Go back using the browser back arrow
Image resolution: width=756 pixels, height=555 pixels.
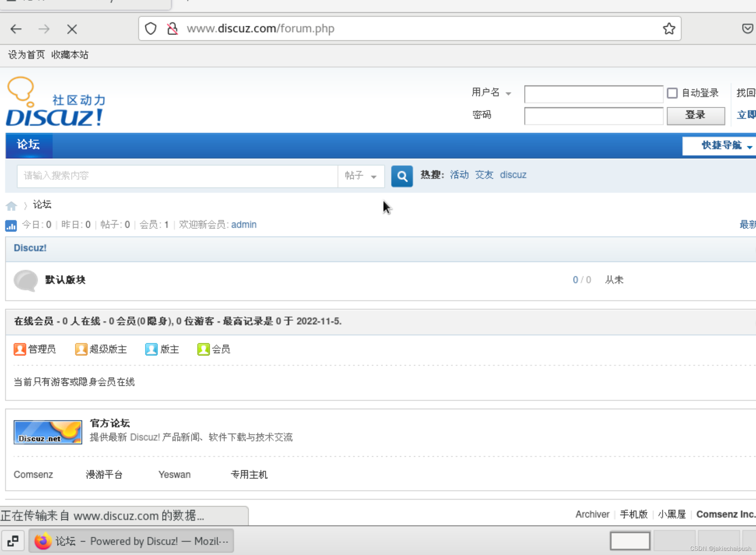(16, 29)
